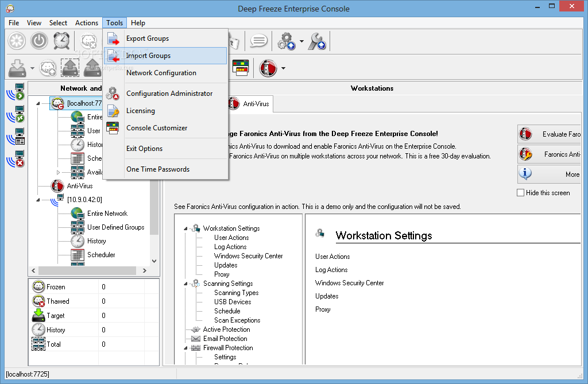Click network tree scroll down arrow

154,261
